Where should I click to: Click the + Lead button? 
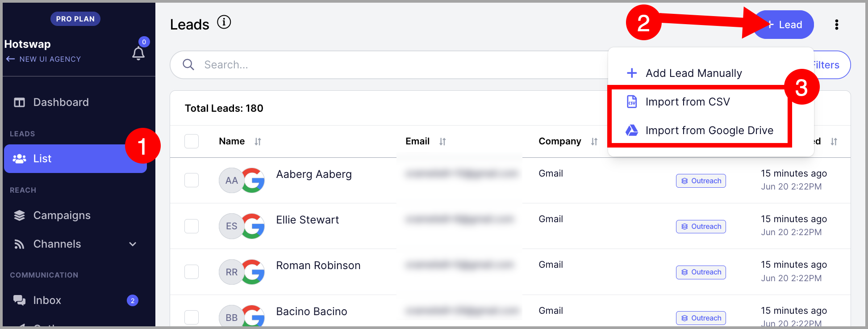click(784, 25)
